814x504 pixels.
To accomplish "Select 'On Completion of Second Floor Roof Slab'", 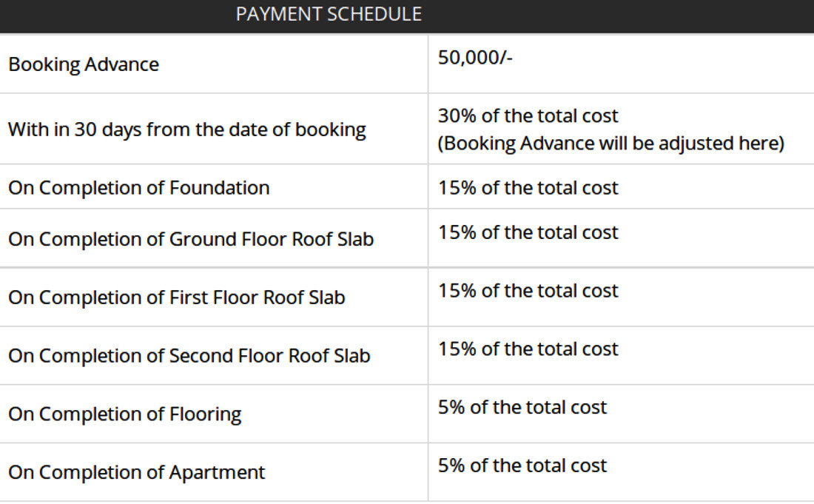I will click(189, 356).
